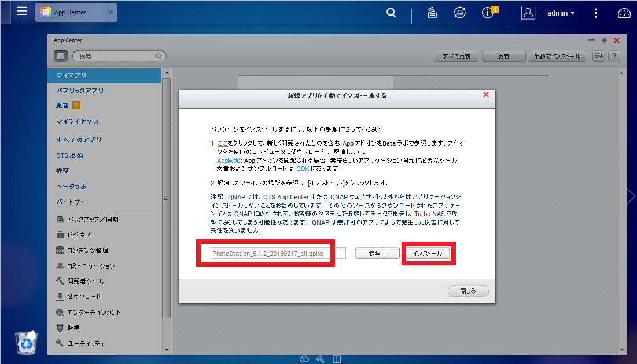Focus the 検索 search field
This screenshot has height=364, width=637.
pos(119,56)
